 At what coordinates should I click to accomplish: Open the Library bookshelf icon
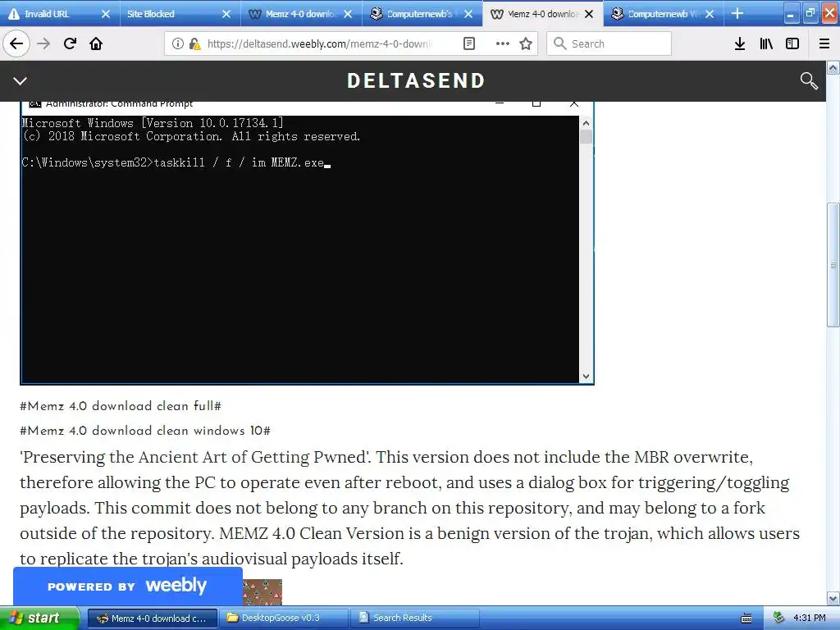(x=766, y=43)
